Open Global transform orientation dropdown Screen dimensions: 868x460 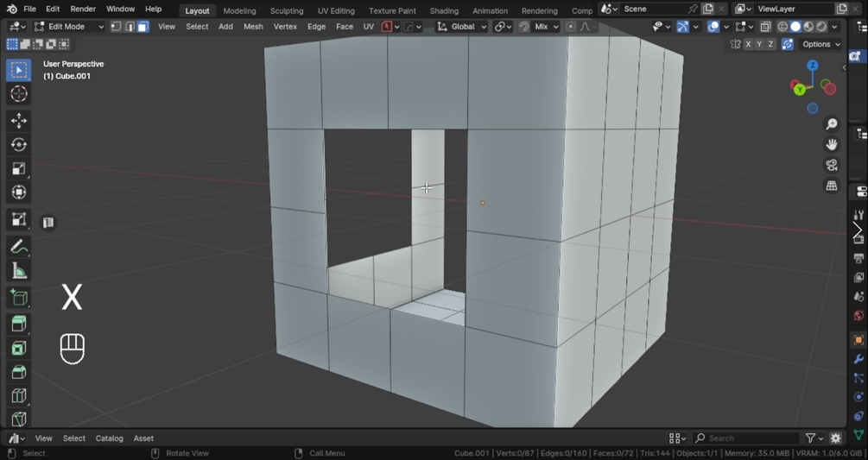(x=462, y=27)
